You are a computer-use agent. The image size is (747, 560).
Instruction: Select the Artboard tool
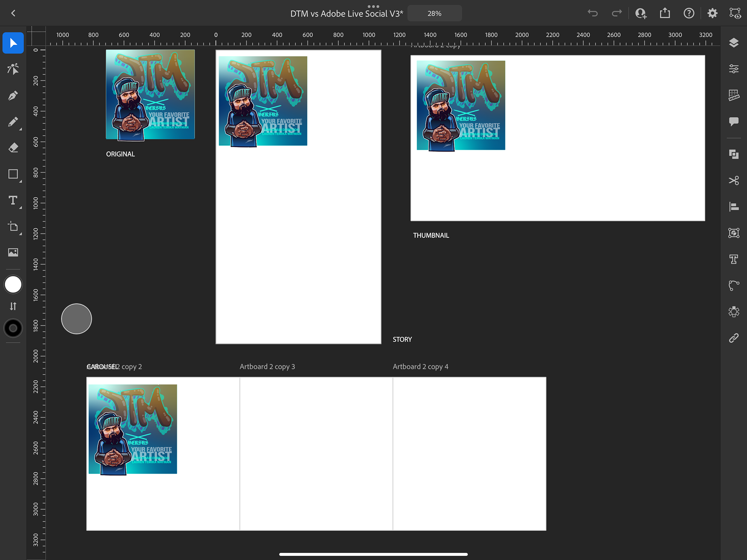13,226
